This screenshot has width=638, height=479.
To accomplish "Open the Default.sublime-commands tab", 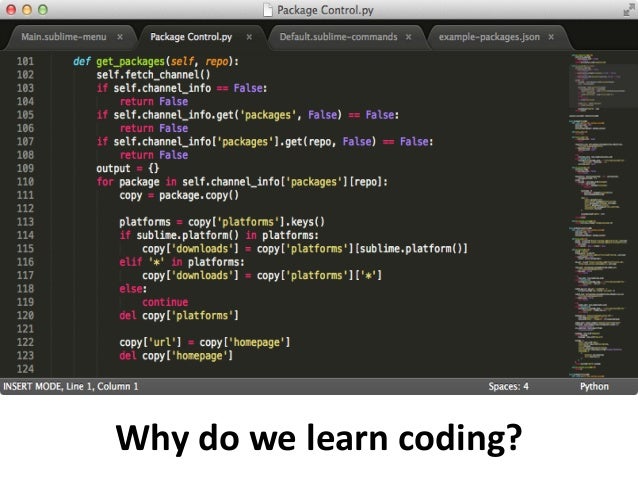I will click(339, 37).
